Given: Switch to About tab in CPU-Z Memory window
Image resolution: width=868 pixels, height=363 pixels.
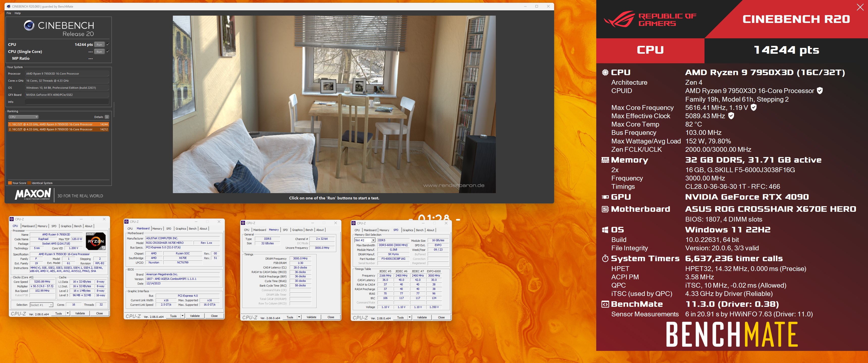Looking at the screenshot, I should pos(320,230).
